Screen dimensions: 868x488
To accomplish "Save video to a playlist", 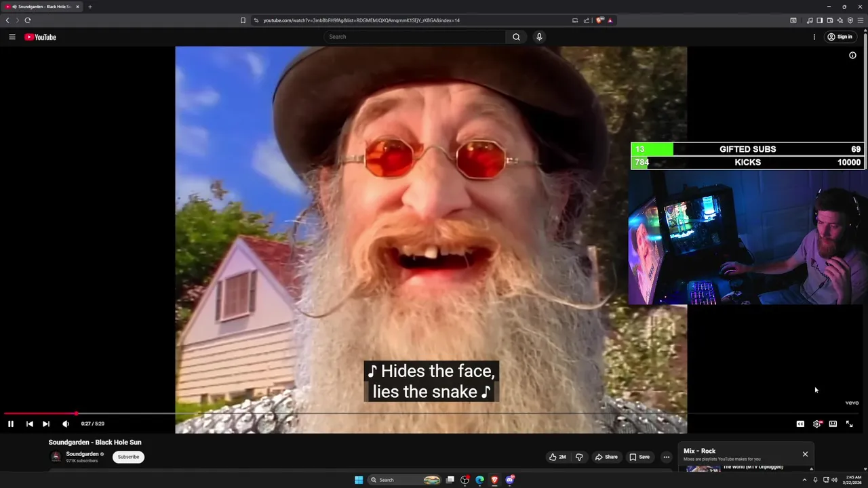I will [x=639, y=457].
